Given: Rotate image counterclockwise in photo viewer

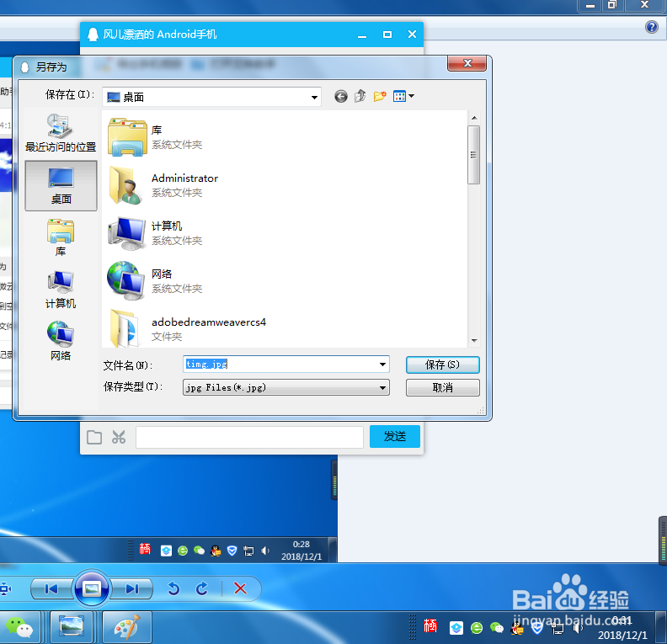Looking at the screenshot, I should (173, 588).
